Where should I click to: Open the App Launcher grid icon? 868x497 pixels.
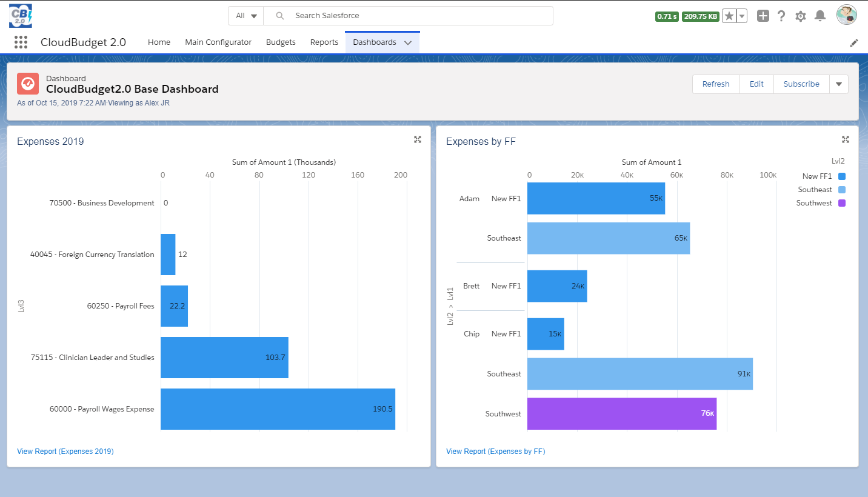pos(21,42)
